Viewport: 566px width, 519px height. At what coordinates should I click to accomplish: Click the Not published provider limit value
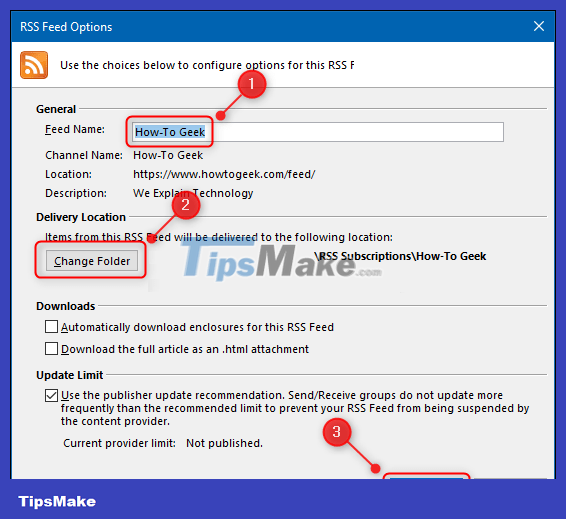click(x=224, y=443)
